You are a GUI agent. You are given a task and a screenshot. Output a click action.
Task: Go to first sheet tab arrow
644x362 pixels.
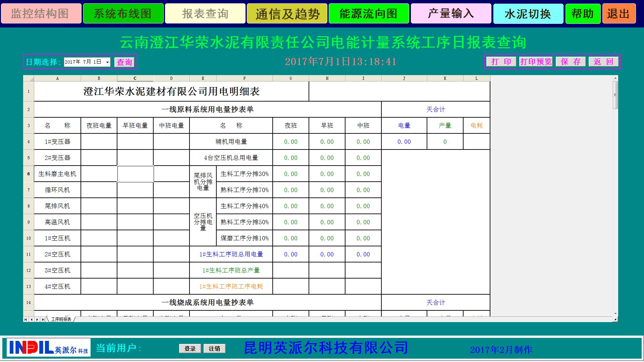click(x=25, y=319)
